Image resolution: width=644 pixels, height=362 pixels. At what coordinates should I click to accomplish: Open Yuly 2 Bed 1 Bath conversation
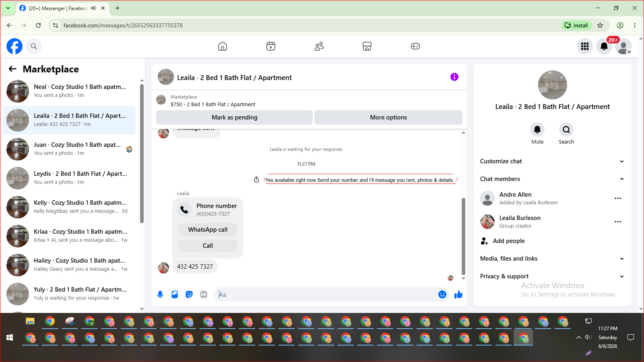[69, 294]
